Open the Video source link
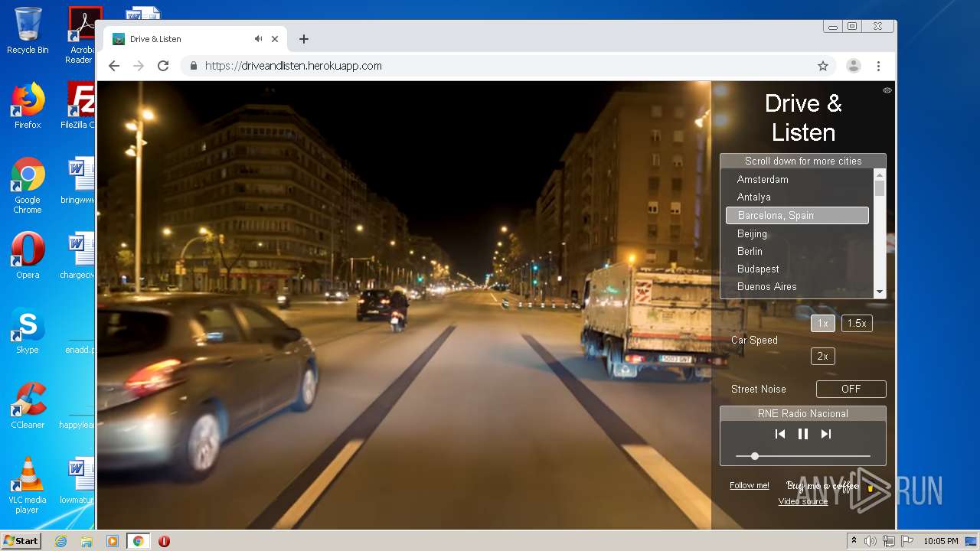 (x=802, y=501)
